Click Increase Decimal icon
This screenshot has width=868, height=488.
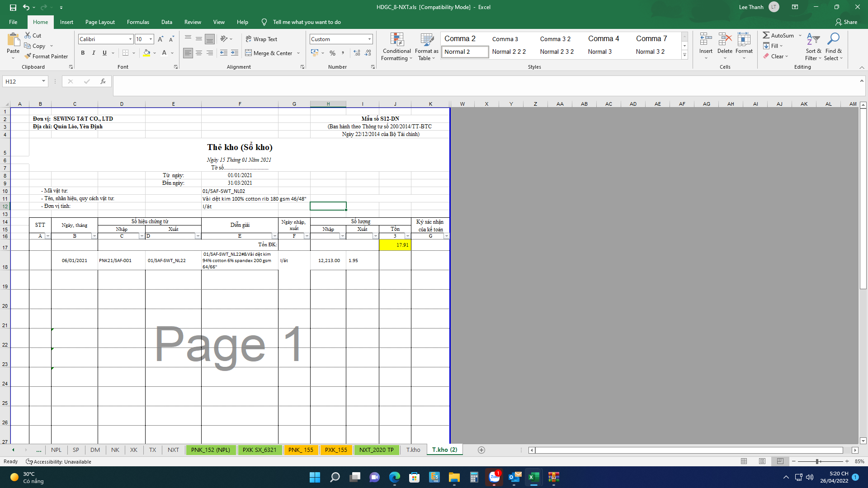pos(357,53)
